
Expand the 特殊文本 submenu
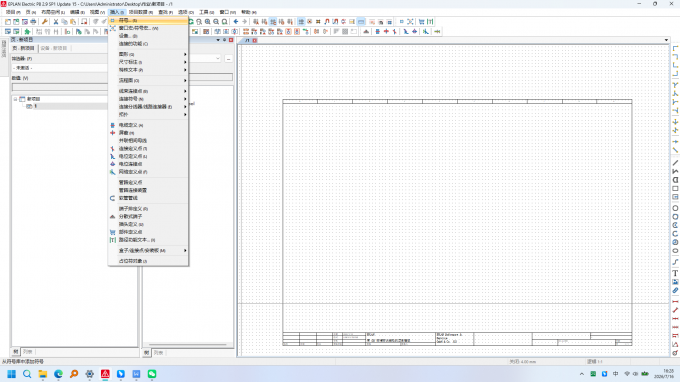coord(148,70)
